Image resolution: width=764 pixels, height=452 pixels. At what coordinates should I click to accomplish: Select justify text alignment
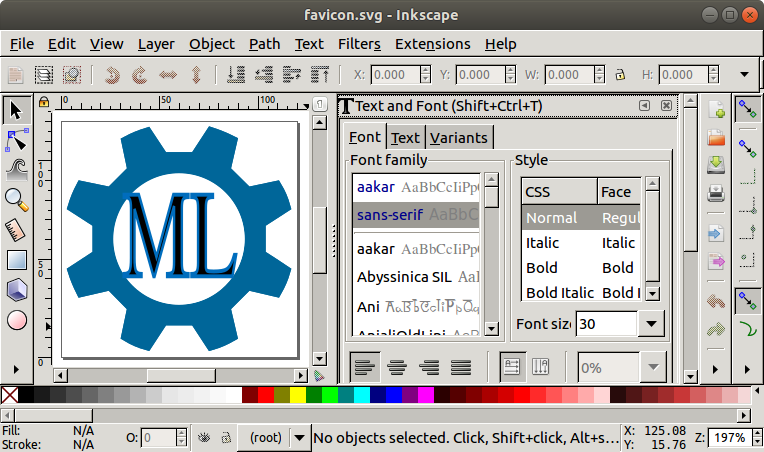(x=460, y=367)
